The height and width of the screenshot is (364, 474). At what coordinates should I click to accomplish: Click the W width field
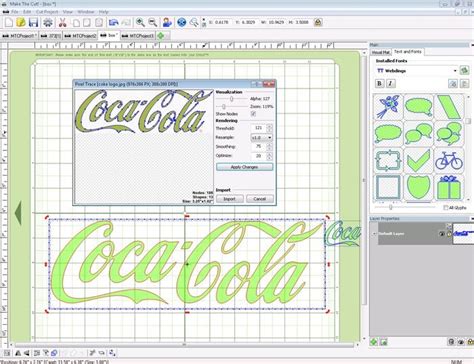(276, 22)
